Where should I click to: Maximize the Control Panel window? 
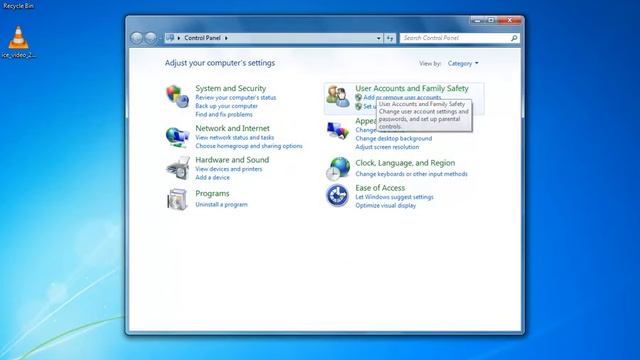pyautogui.click(x=491, y=20)
